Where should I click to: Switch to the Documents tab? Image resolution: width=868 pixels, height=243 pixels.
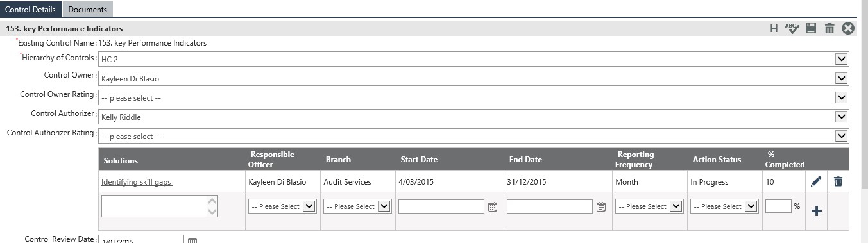[x=88, y=10]
